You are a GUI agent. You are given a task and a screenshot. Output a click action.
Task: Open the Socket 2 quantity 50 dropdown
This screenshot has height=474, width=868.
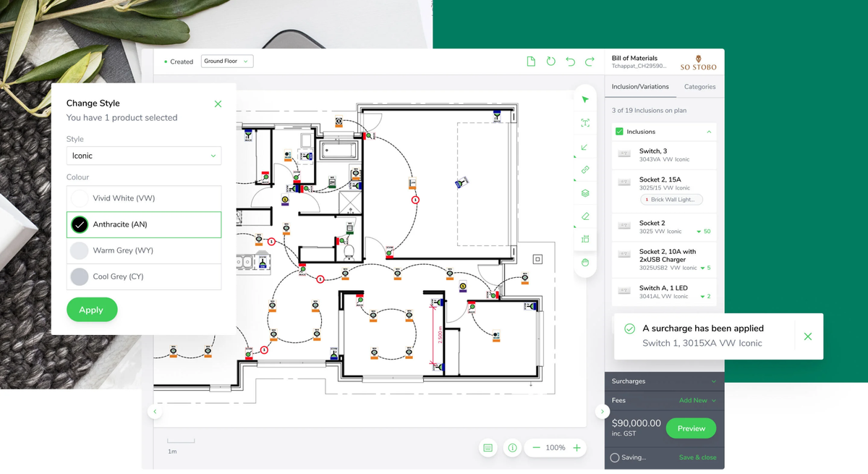tap(703, 232)
